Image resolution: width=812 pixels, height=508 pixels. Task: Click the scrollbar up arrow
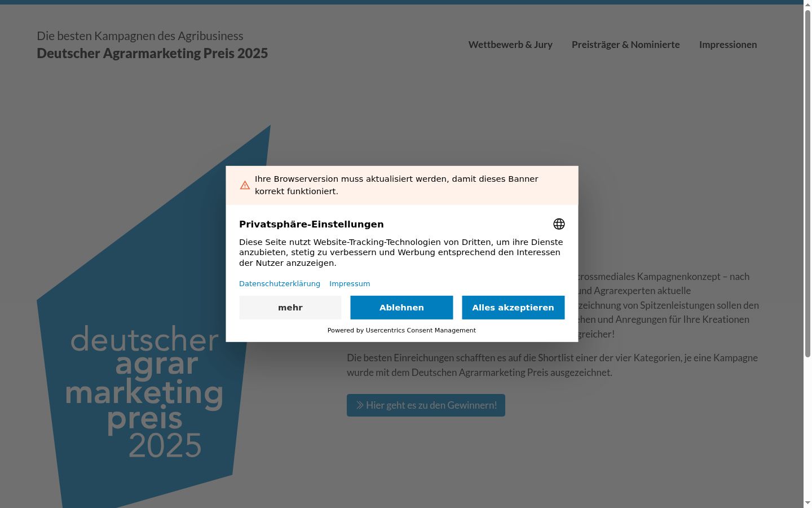pos(807,5)
